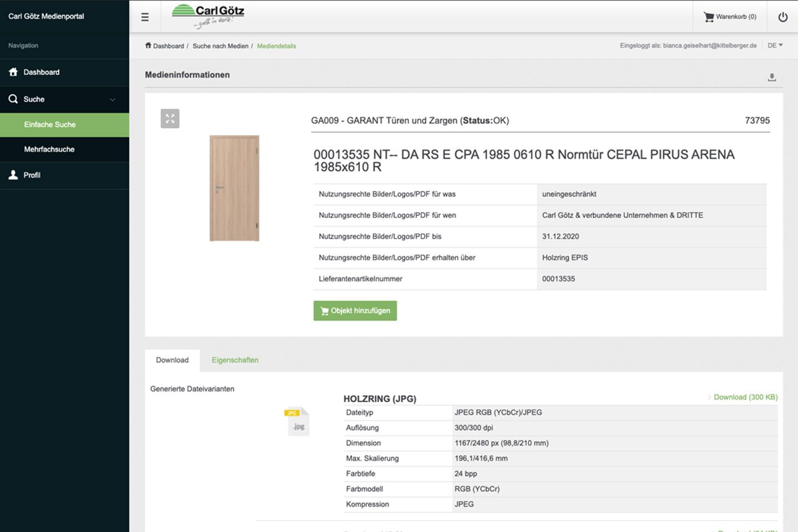The image size is (798, 532).
Task: Select the Kompression value JPEG
Action: point(464,504)
